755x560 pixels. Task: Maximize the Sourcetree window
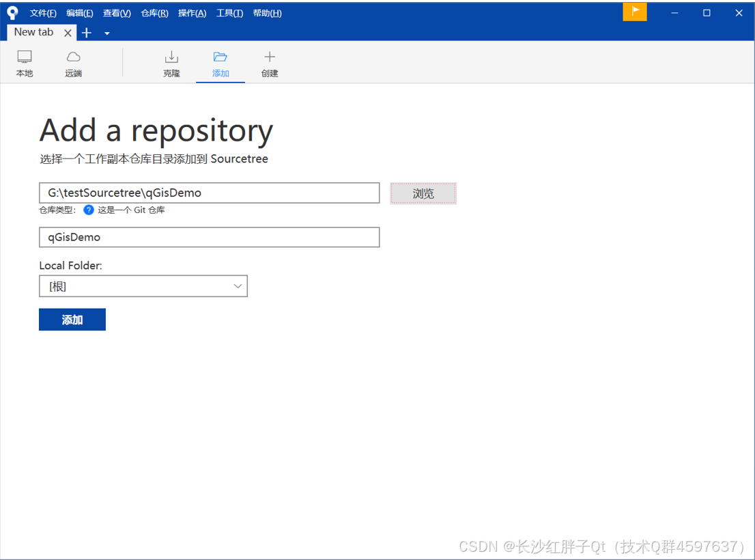click(707, 13)
